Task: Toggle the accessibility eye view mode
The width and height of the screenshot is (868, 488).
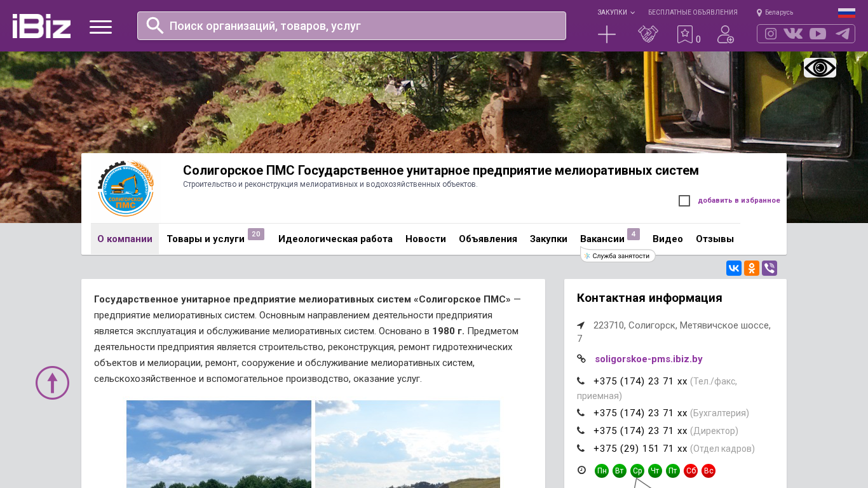Action: pyautogui.click(x=820, y=67)
